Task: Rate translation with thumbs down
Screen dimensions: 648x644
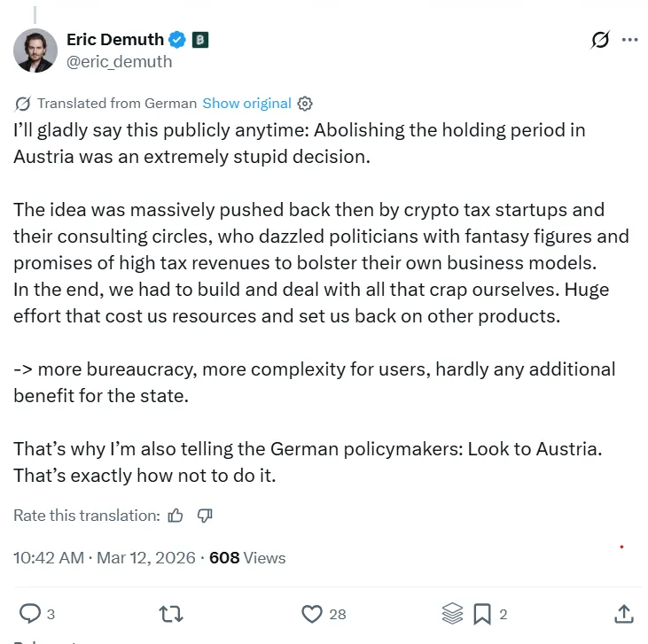Action: coord(205,516)
